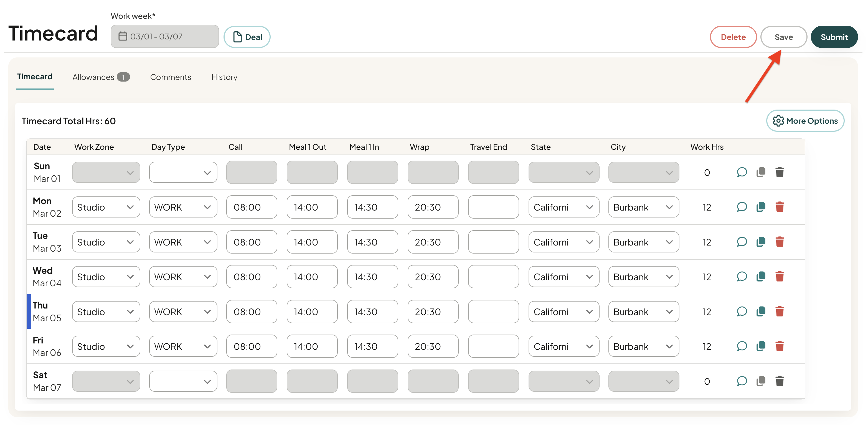Edit Meal 1 Out time for Tue Mar 03
868x425 pixels.
(312, 242)
